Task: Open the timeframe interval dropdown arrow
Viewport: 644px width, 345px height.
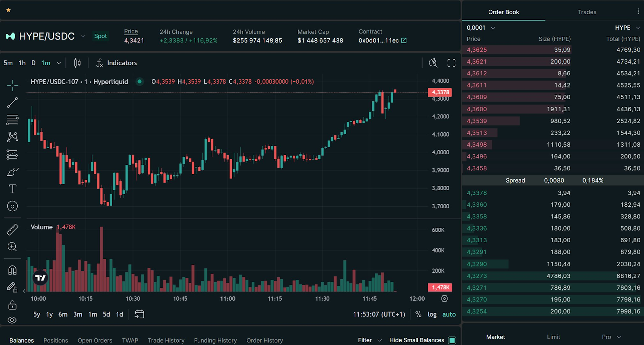Action: [59, 63]
